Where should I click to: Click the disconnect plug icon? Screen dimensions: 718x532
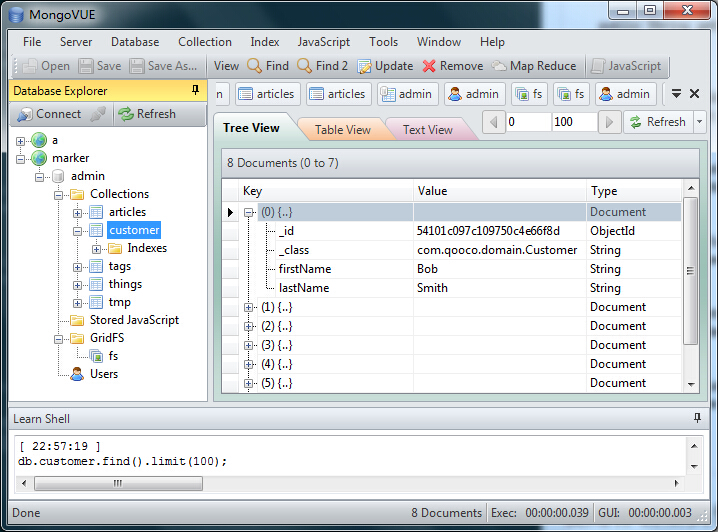pyautogui.click(x=98, y=114)
